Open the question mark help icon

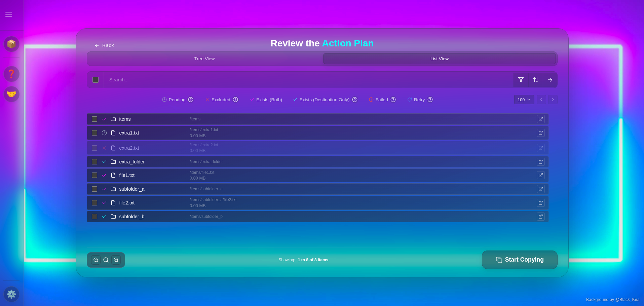(11, 74)
